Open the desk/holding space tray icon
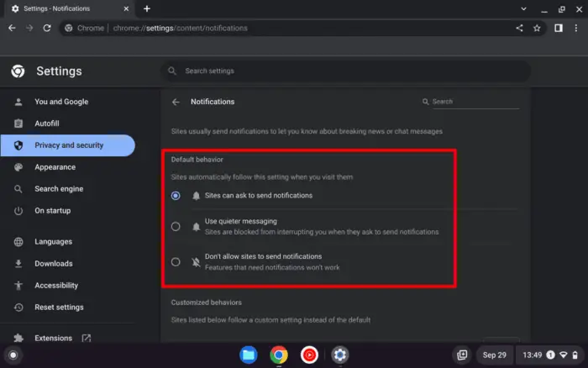Viewport: 588px width, 368px height. (x=462, y=355)
